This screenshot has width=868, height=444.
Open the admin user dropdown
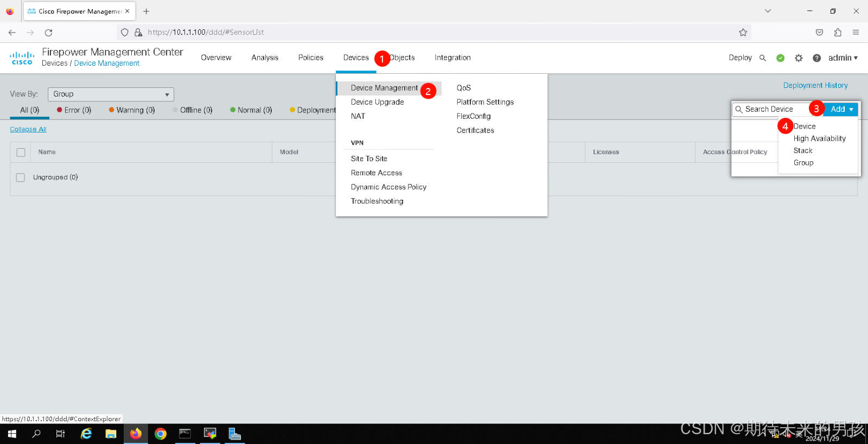[x=843, y=58]
